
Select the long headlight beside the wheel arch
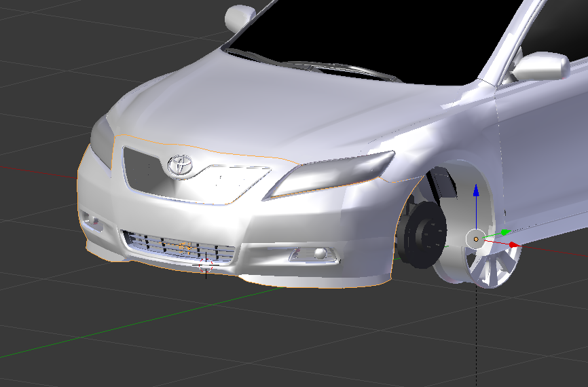[330, 174]
